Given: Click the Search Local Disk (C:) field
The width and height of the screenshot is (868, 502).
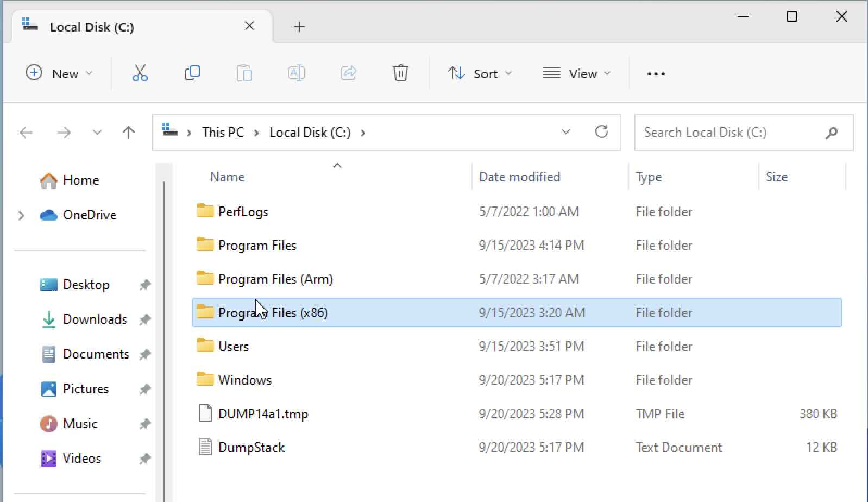Looking at the screenshot, I should (744, 133).
